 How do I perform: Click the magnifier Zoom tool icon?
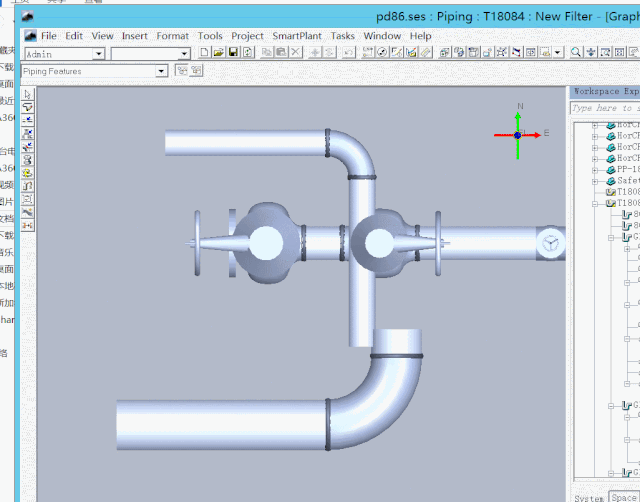(576, 52)
